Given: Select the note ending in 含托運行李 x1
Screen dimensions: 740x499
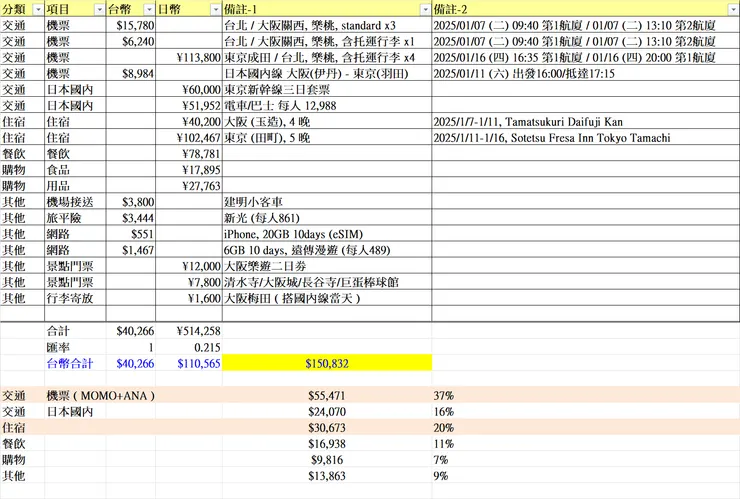Looking at the screenshot, I should coord(327,42).
